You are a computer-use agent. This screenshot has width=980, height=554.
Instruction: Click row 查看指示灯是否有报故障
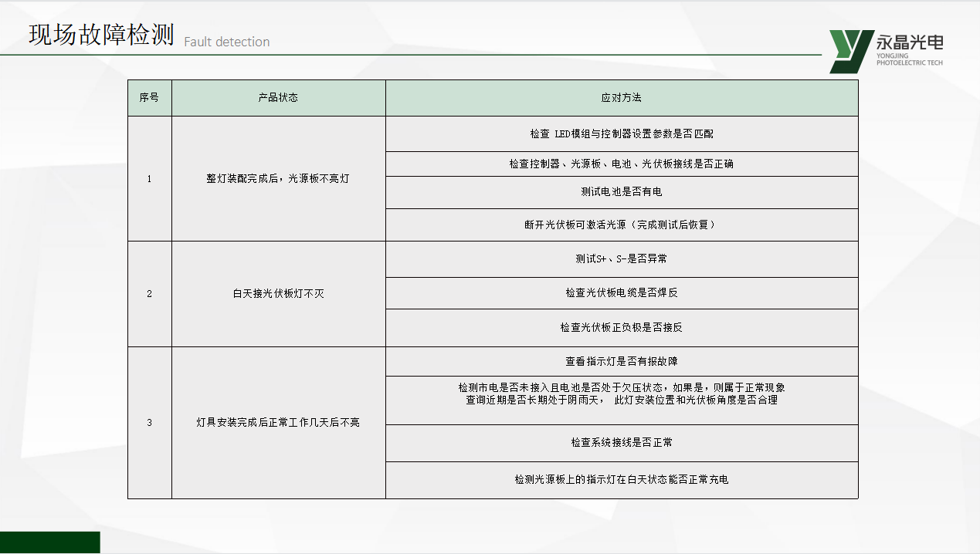[622, 361]
